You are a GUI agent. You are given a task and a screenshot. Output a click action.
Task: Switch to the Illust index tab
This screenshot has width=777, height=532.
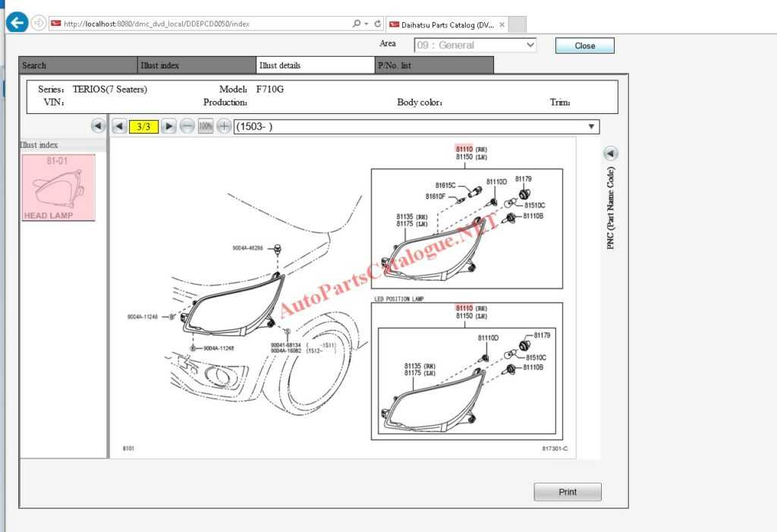196,65
